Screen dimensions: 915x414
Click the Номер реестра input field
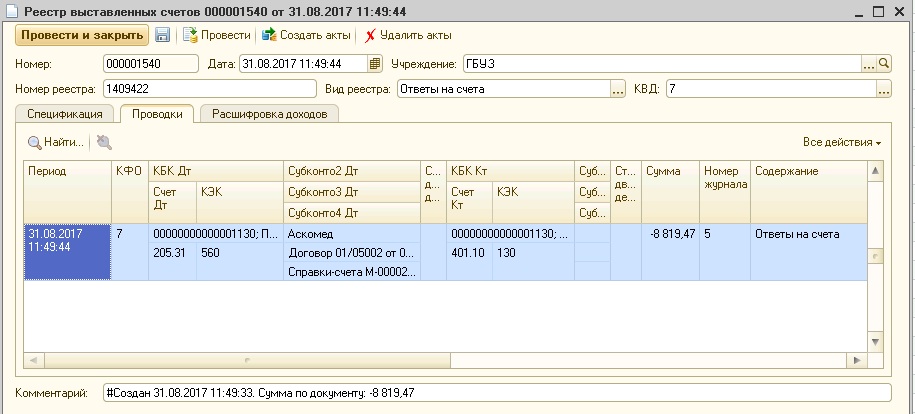coord(211,89)
